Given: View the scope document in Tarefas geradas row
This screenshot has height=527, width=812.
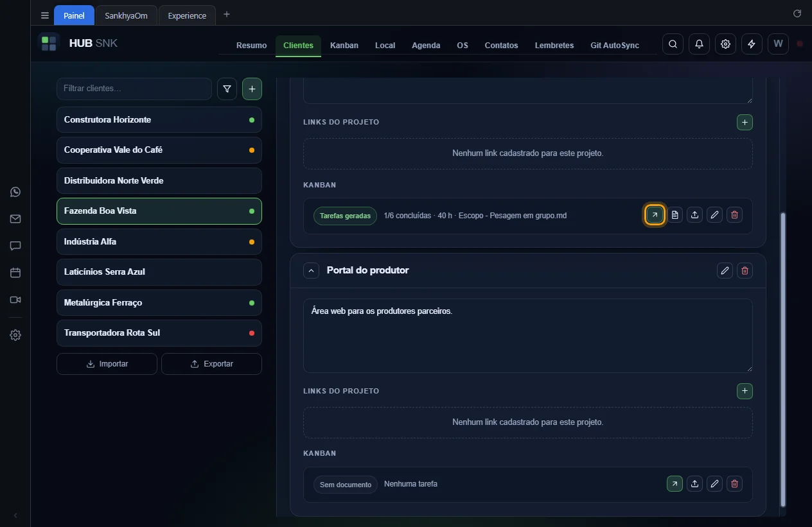Looking at the screenshot, I should [675, 215].
